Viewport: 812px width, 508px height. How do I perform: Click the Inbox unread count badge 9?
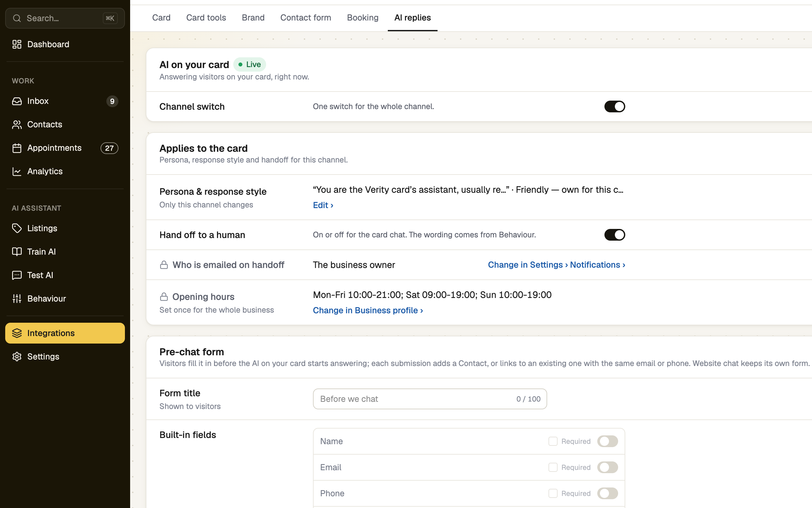pyautogui.click(x=113, y=102)
